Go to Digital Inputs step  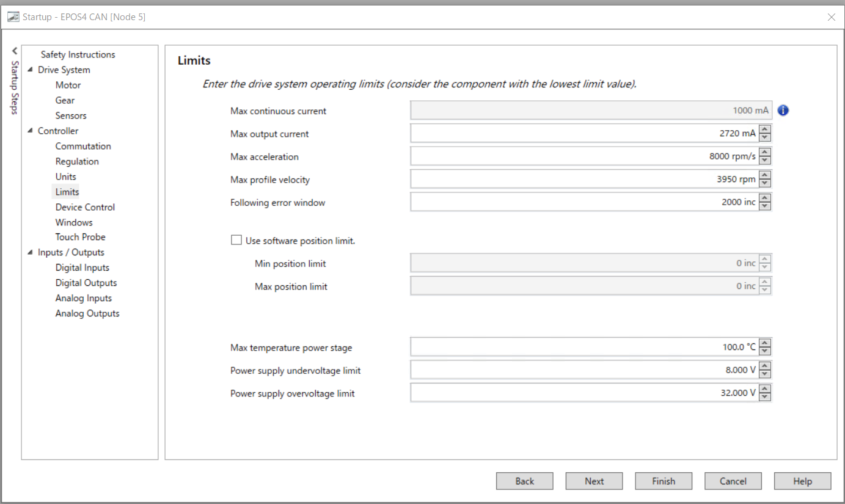[x=82, y=268]
